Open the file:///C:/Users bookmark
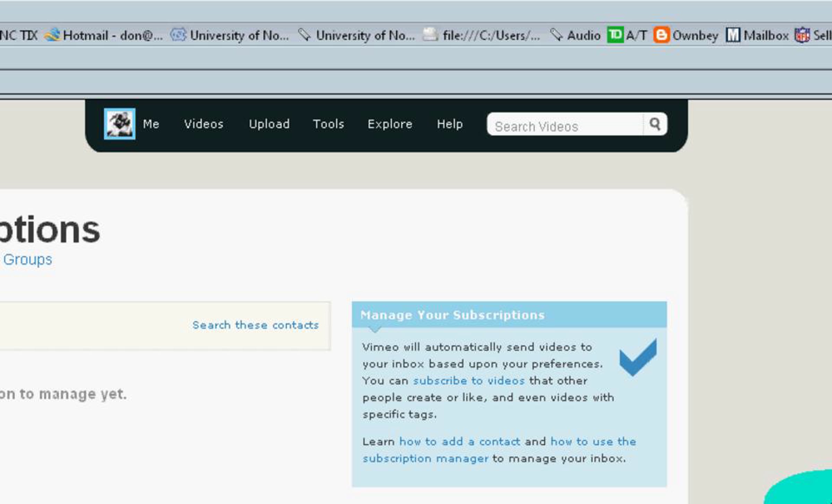This screenshot has width=832, height=504. (482, 35)
